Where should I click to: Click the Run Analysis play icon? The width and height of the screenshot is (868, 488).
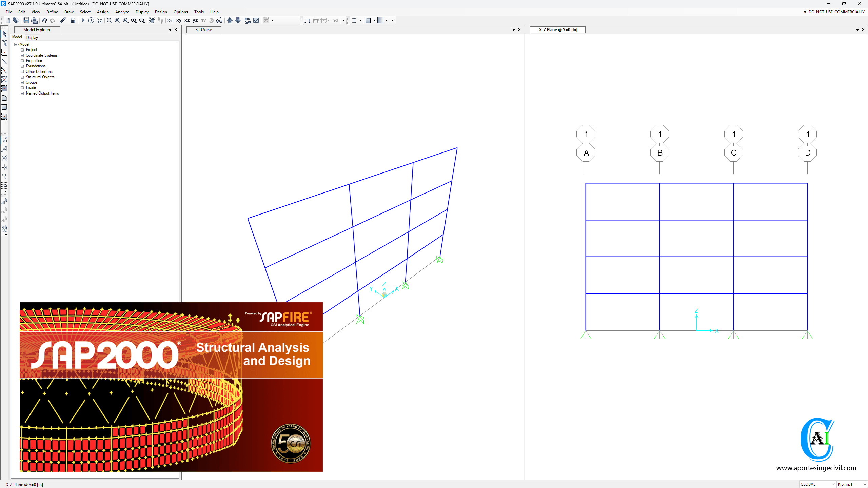(83, 20)
